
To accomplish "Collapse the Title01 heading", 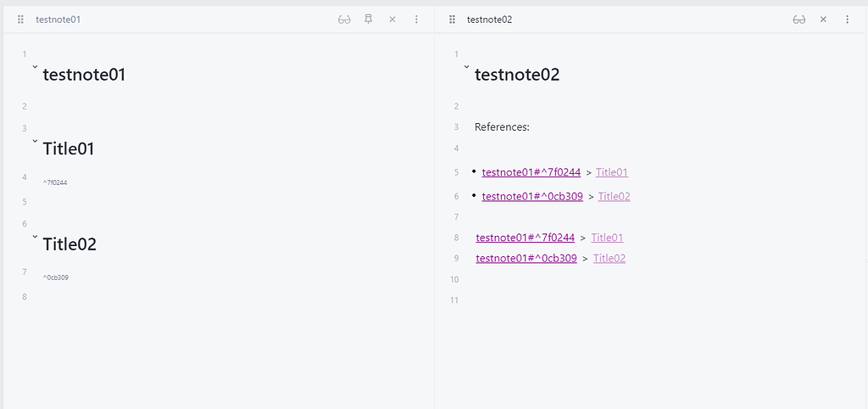I will pos(35,141).
